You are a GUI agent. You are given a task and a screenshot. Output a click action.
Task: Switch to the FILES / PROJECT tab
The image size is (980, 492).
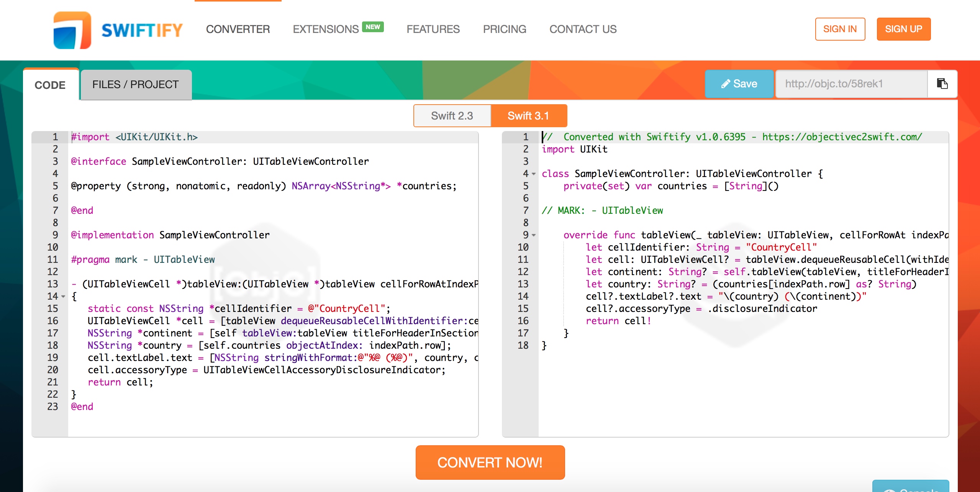136,85
